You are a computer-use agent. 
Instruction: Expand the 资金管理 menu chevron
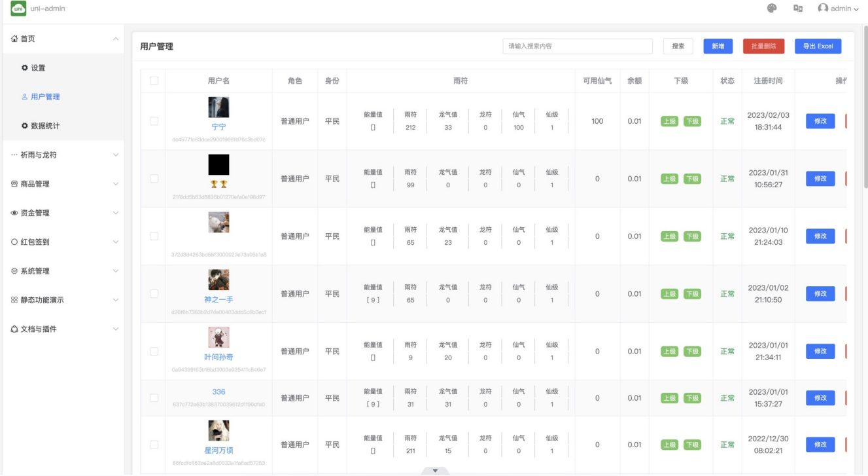pyautogui.click(x=116, y=213)
